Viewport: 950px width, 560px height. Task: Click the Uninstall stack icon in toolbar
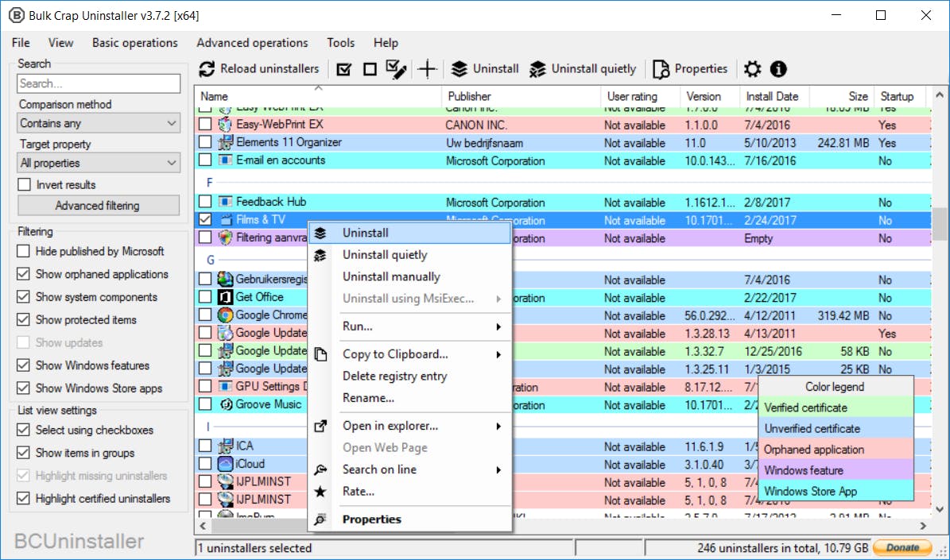point(459,69)
